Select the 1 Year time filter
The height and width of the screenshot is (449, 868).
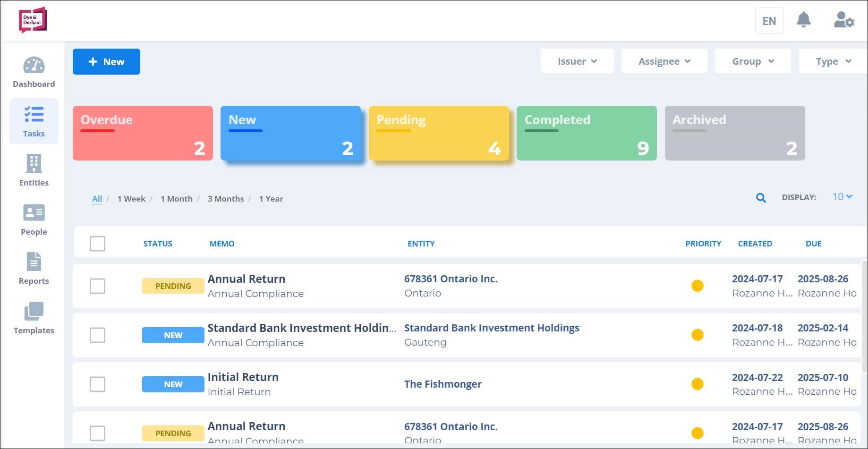[271, 198]
